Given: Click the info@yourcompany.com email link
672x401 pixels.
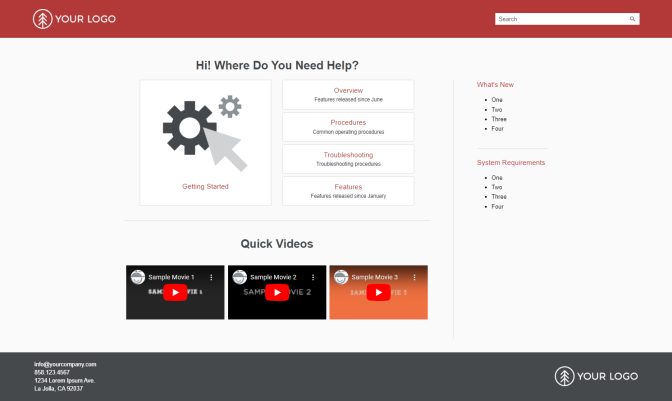Looking at the screenshot, I should [x=65, y=364].
